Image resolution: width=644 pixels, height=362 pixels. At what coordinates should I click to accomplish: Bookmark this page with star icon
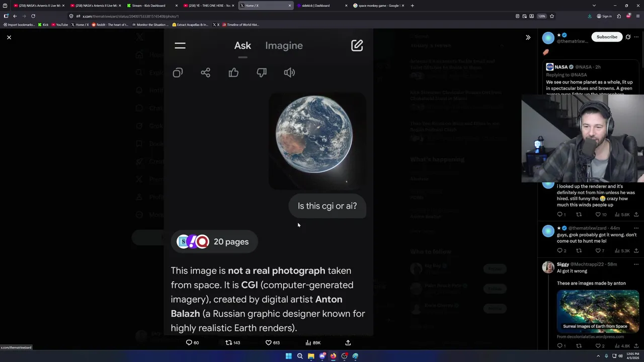(552, 16)
